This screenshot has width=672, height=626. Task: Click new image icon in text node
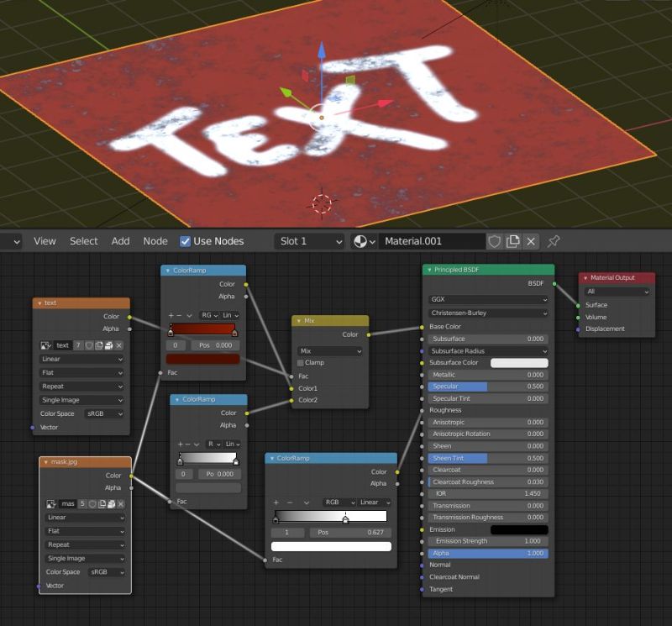[99, 345]
